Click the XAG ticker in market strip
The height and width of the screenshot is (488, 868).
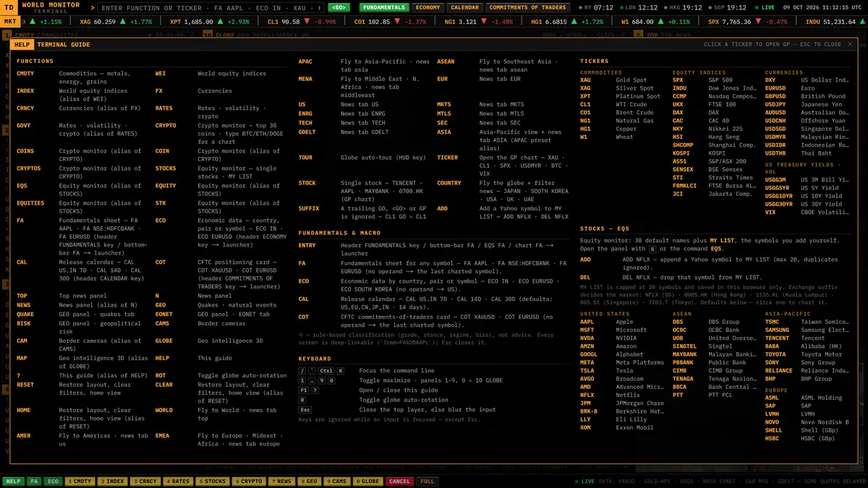pyautogui.click(x=116, y=22)
